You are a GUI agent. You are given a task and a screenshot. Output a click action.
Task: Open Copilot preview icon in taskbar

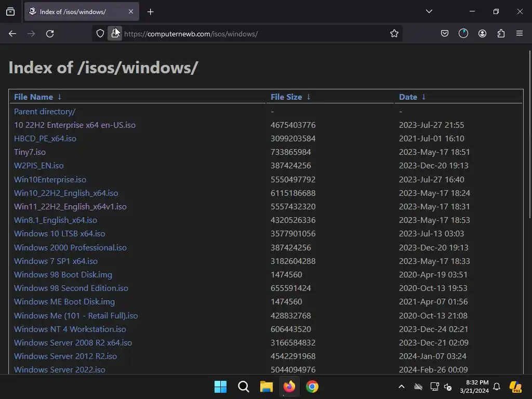515,387
